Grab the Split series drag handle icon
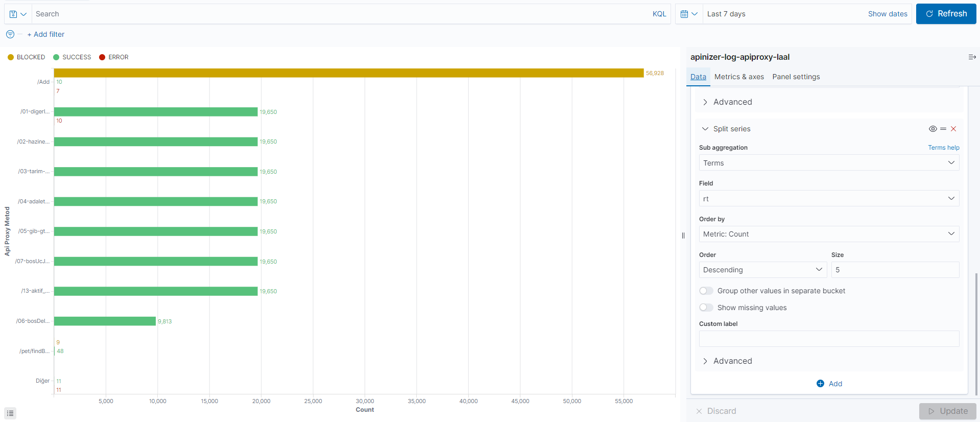980x422 pixels. (x=943, y=129)
